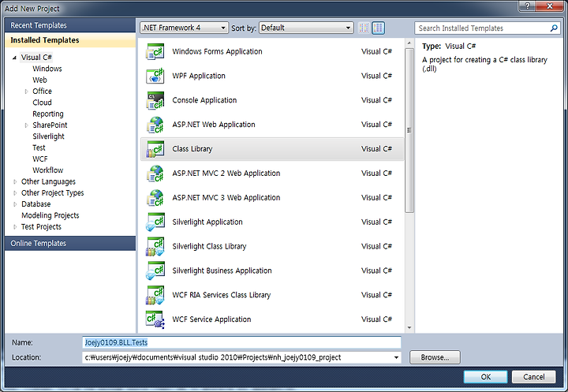Select 'Console Application' template name
The height and width of the screenshot is (392, 568).
204,100
